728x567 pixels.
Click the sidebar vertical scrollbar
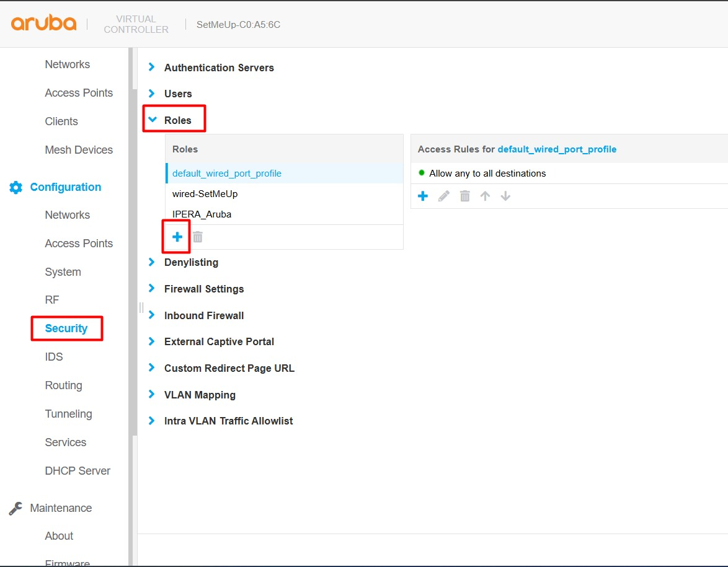pos(135,262)
